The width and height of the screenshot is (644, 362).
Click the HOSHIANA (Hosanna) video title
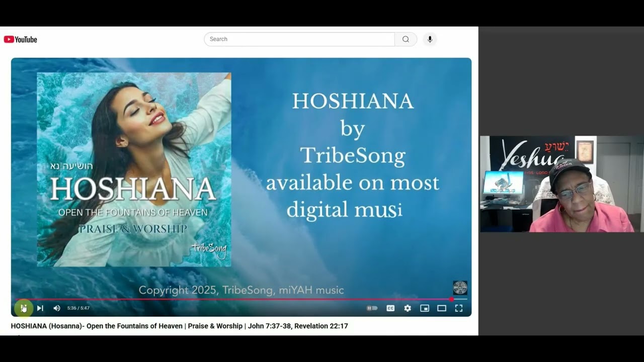click(179, 326)
